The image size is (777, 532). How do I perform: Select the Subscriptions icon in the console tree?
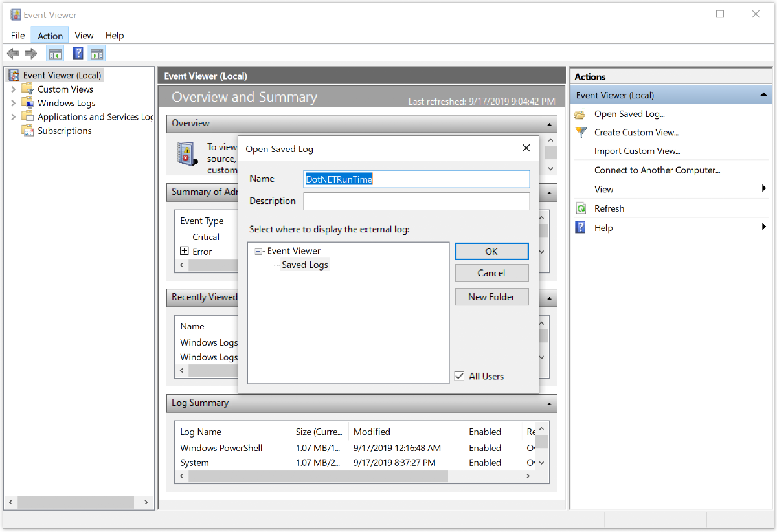tap(27, 130)
